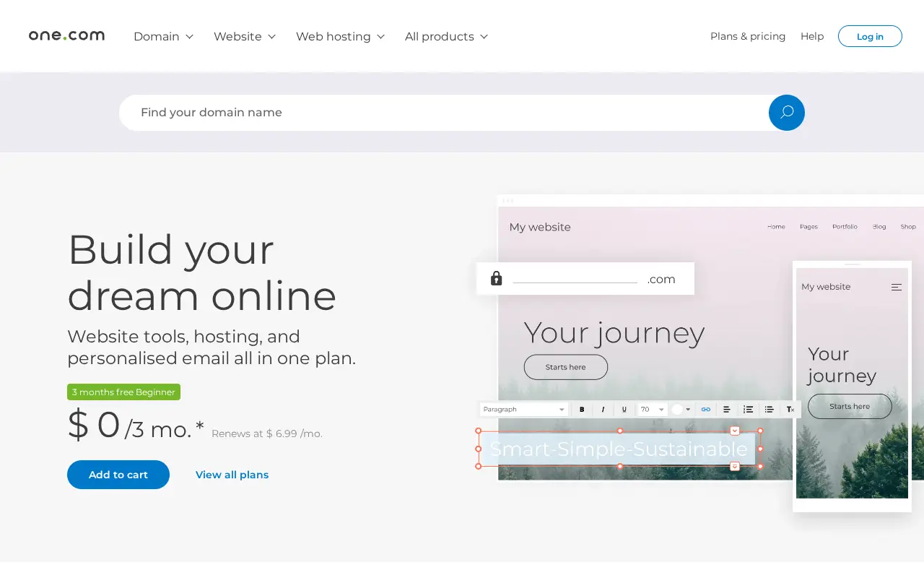The image size is (924, 578).
Task: Click the one.com logo
Action: [66, 35]
